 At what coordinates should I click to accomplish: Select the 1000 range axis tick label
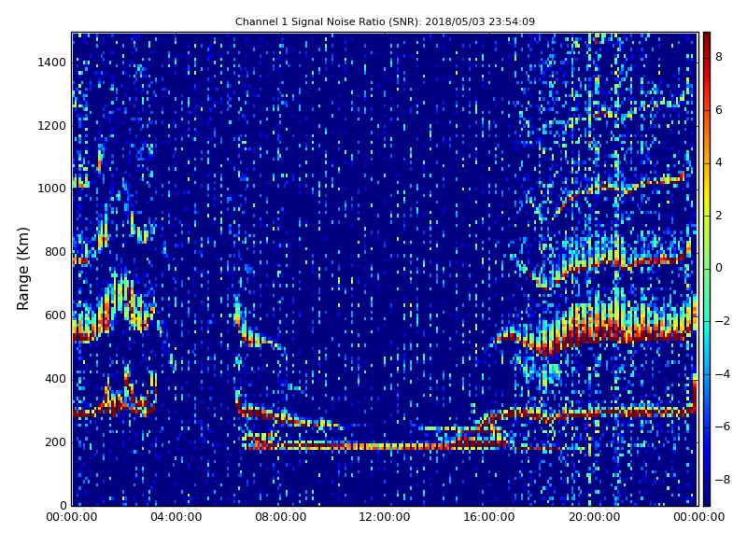click(51, 189)
